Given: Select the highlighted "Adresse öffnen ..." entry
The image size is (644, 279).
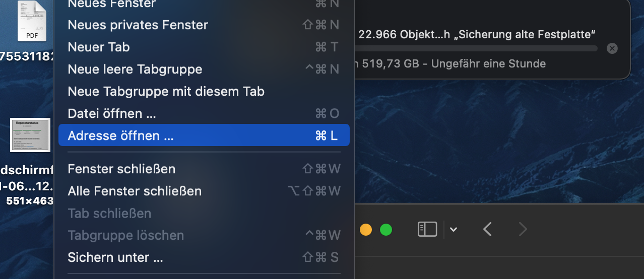Looking at the screenshot, I should (120, 135).
